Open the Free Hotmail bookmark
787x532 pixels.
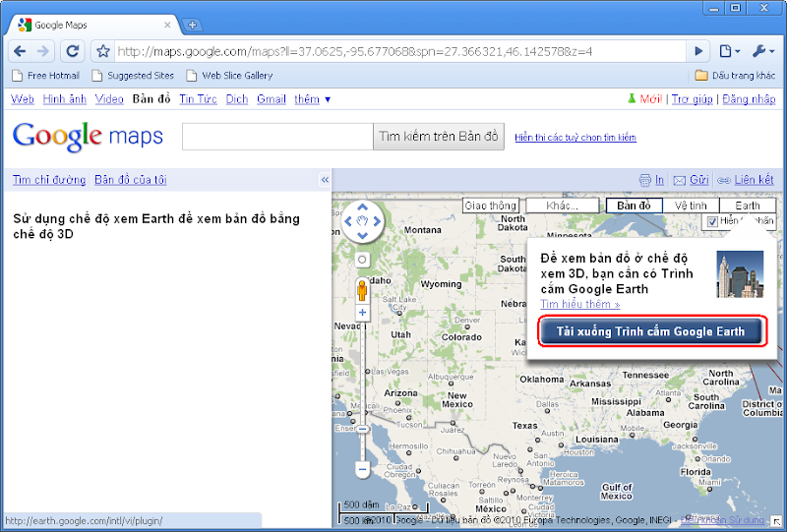[45, 76]
